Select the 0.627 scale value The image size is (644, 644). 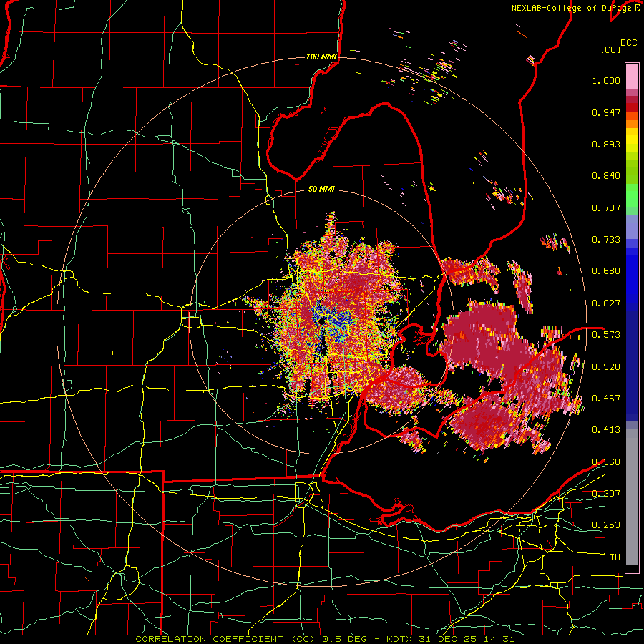(606, 303)
